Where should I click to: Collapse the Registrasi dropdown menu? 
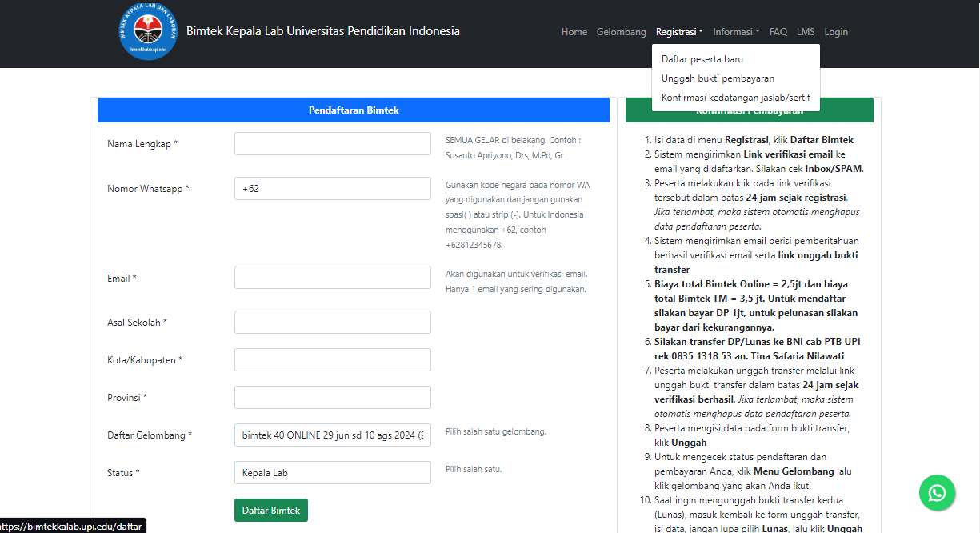(678, 32)
